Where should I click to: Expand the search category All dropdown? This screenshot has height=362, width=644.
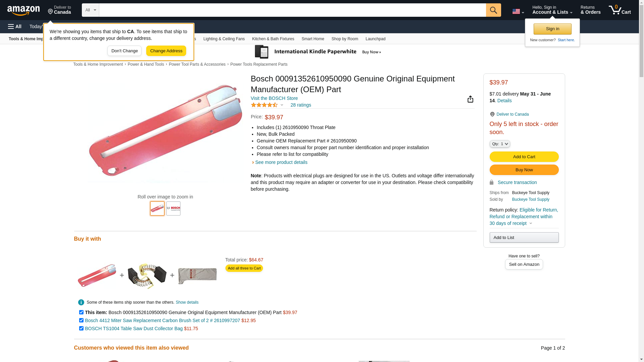tap(90, 10)
